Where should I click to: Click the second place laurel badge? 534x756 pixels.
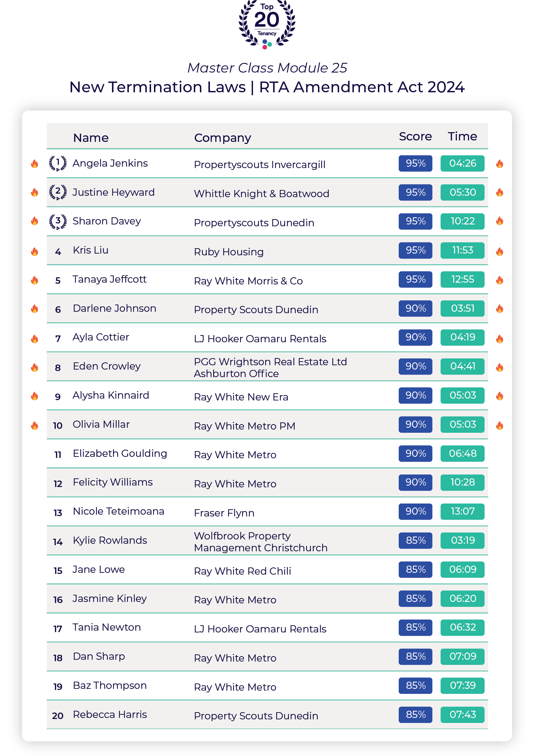58,192
